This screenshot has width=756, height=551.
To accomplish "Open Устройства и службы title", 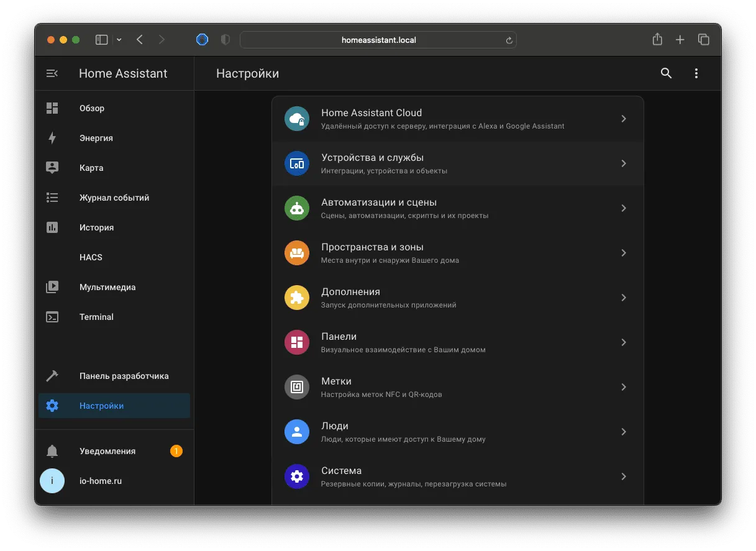I will pos(372,158).
